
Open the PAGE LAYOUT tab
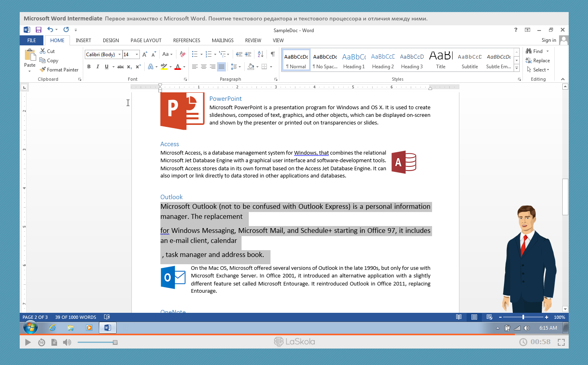coord(146,41)
